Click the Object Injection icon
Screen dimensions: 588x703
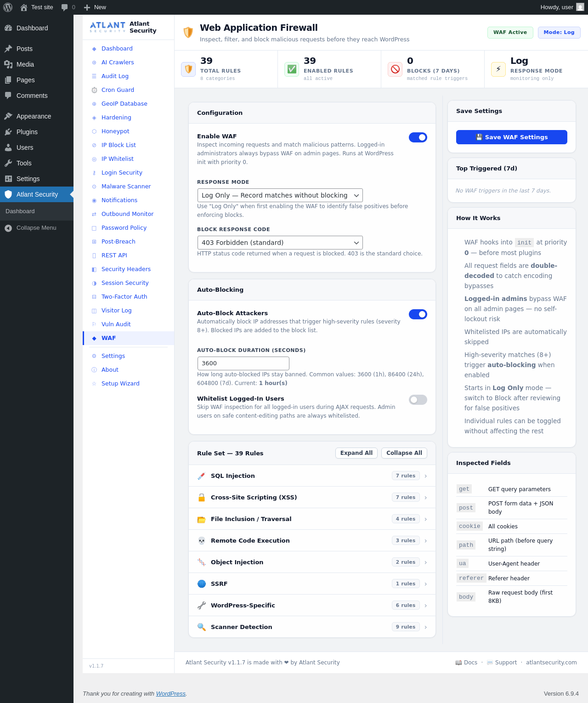click(x=201, y=562)
